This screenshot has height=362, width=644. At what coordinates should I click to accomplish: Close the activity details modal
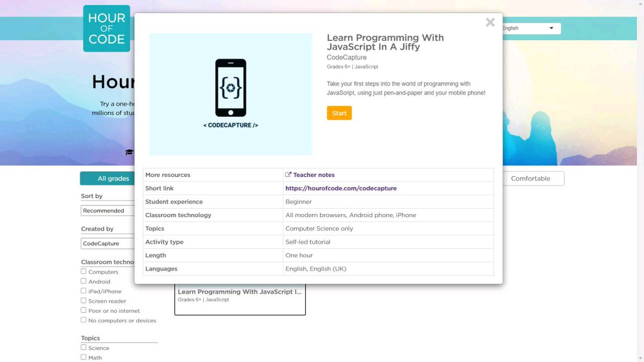click(x=490, y=23)
